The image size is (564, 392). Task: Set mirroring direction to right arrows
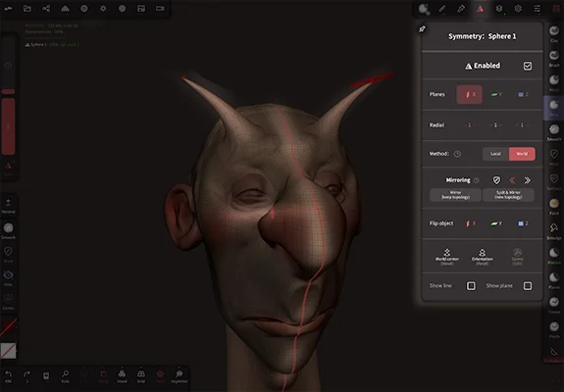click(x=528, y=180)
